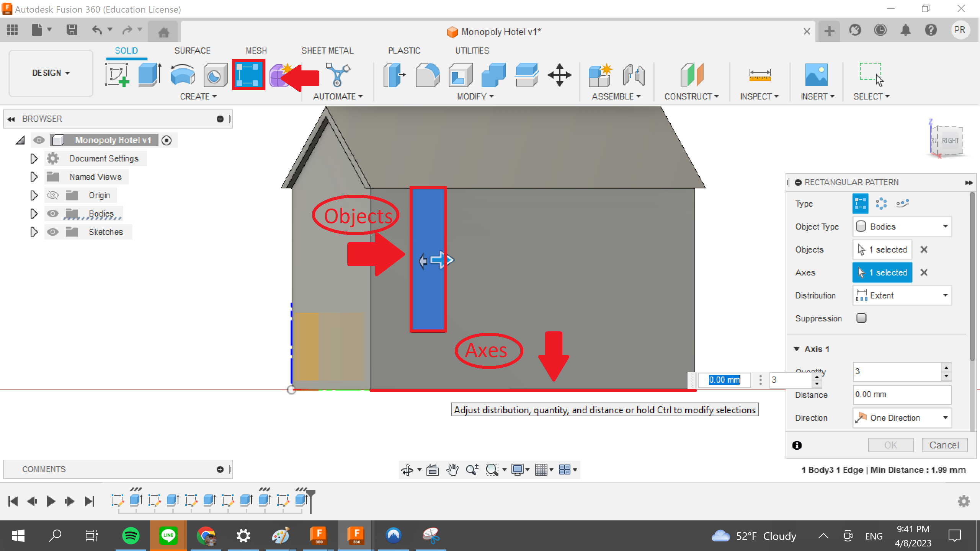Clear the Objects selection with X
Viewport: 980px width, 551px height.
click(924, 249)
